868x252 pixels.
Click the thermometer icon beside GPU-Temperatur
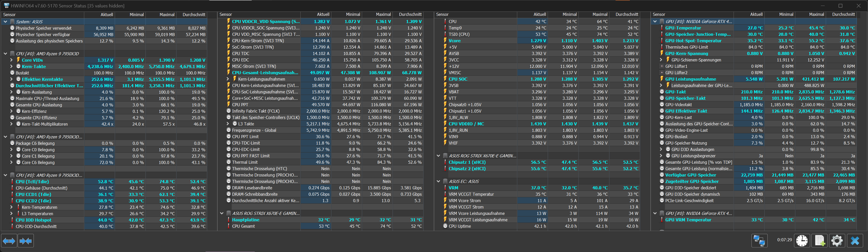(662, 28)
